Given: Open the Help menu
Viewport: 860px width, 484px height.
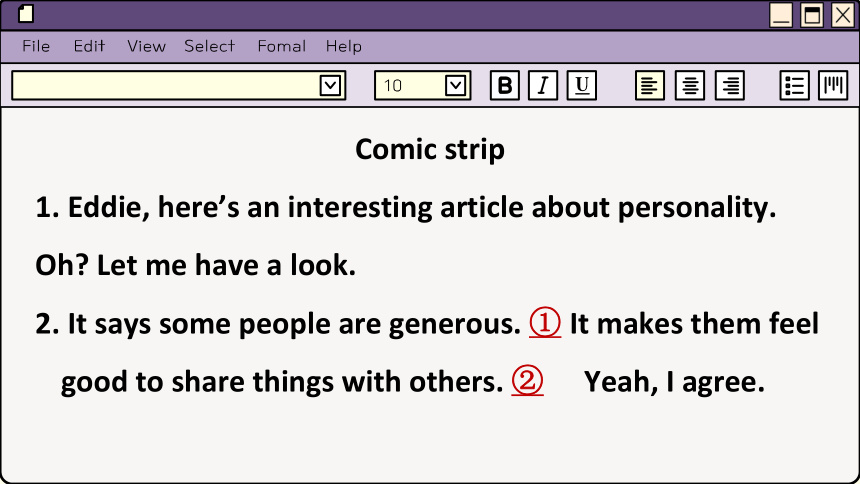Looking at the screenshot, I should point(344,46).
